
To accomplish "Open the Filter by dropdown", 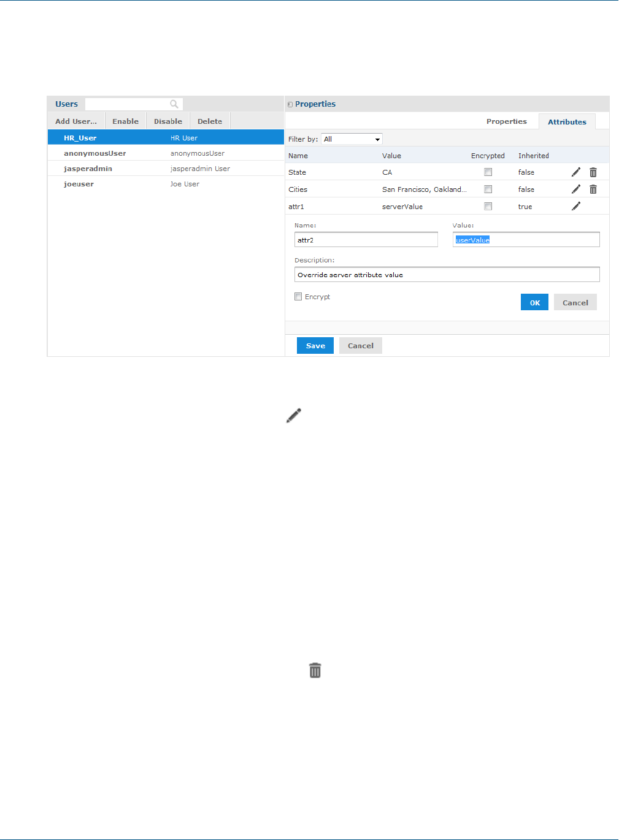I will pos(352,139).
